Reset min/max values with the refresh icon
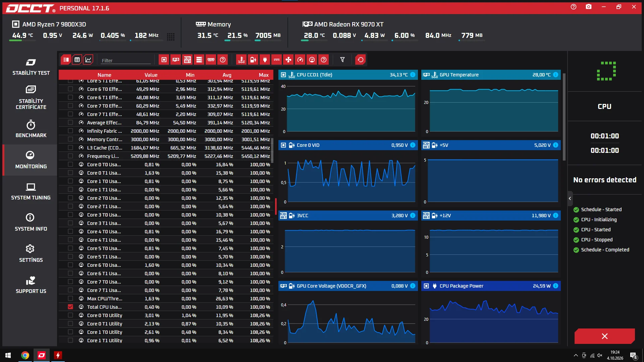Image resolution: width=644 pixels, height=362 pixels. pyautogui.click(x=361, y=60)
